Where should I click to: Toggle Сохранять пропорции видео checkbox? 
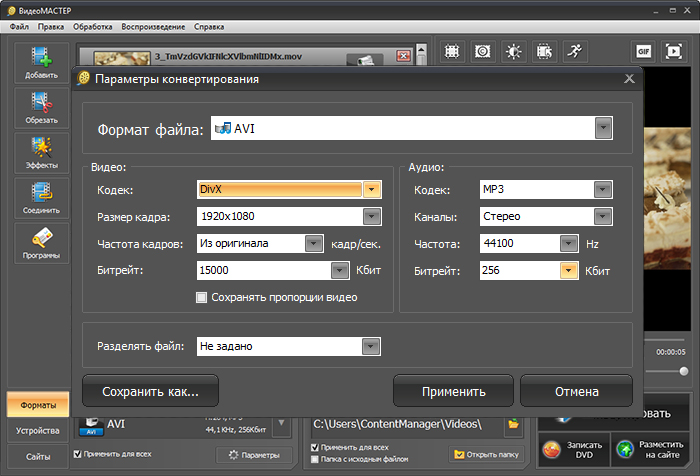pyautogui.click(x=202, y=297)
